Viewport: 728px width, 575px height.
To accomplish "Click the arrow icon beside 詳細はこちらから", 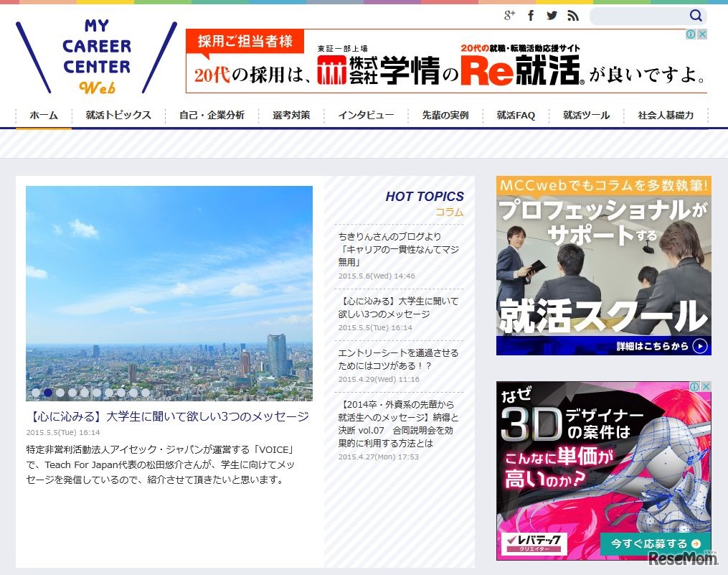I will coord(699,345).
